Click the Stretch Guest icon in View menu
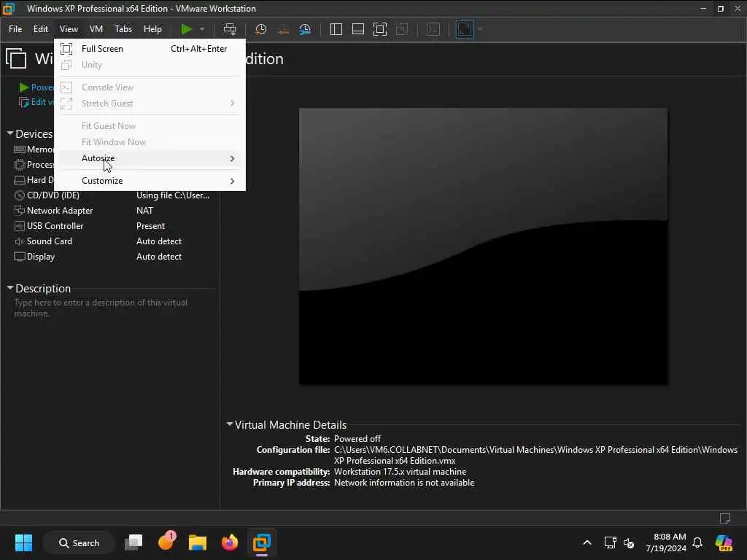The width and height of the screenshot is (747, 560). point(66,104)
